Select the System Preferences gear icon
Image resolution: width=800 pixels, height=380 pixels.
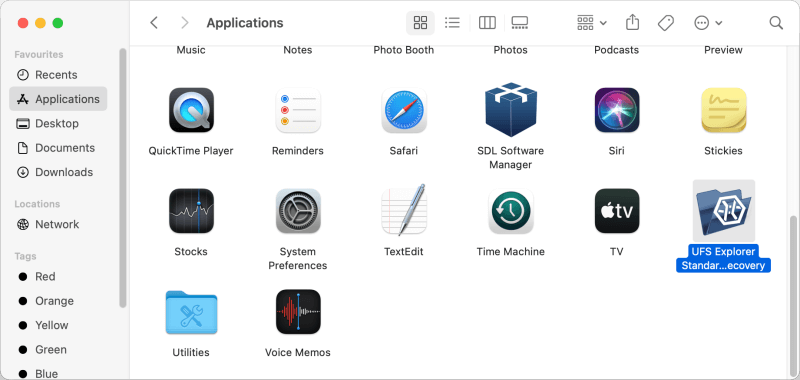point(298,211)
